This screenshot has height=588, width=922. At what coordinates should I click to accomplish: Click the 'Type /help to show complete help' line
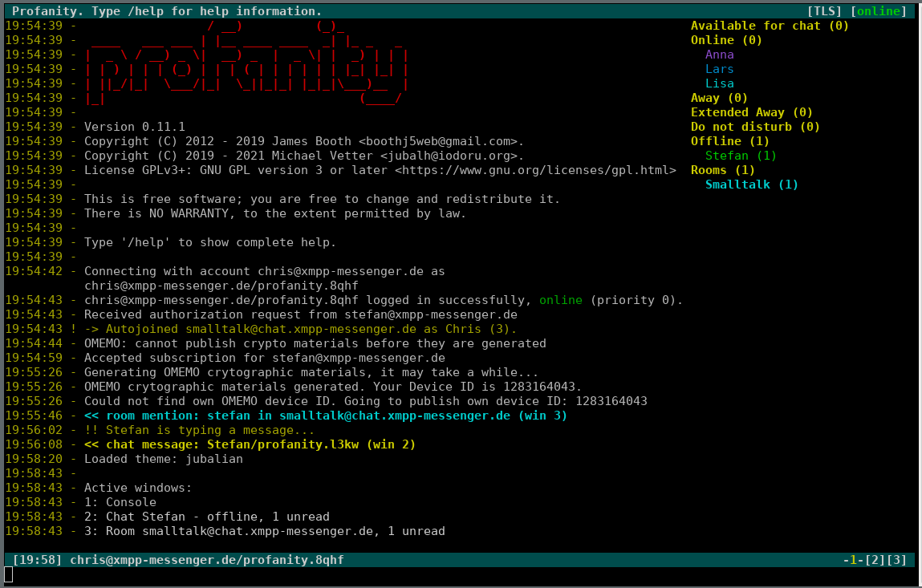[x=210, y=242]
